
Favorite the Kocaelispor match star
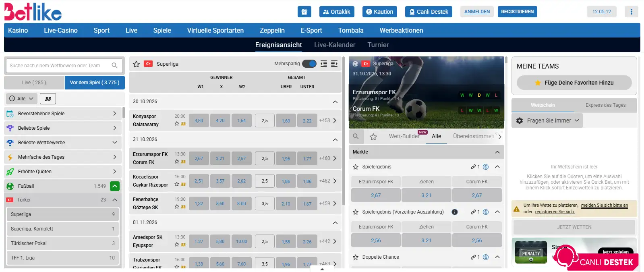[x=177, y=184]
